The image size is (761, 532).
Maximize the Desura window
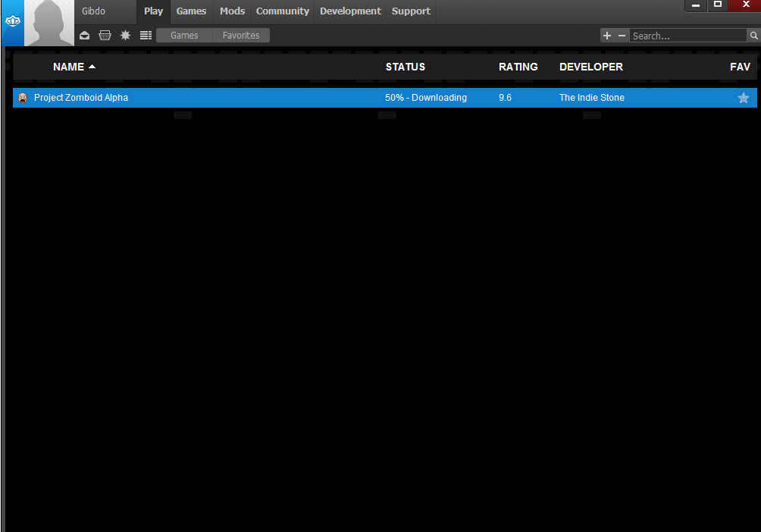point(717,5)
